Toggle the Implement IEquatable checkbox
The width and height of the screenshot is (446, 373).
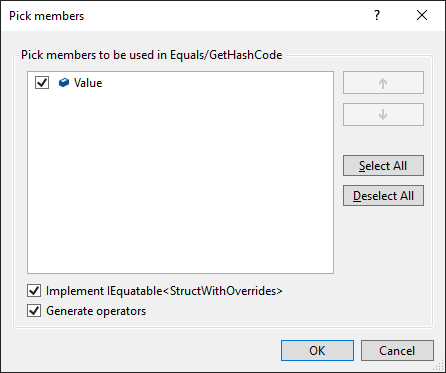[34, 291]
